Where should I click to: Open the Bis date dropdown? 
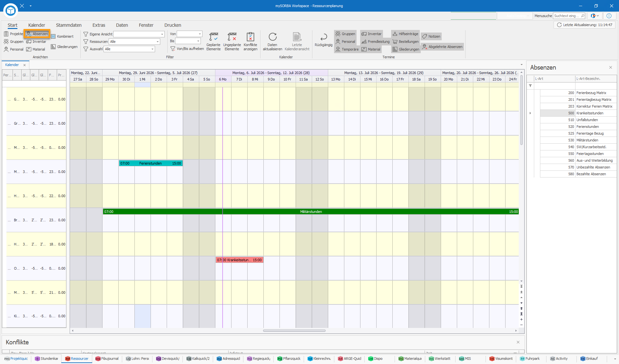198,41
